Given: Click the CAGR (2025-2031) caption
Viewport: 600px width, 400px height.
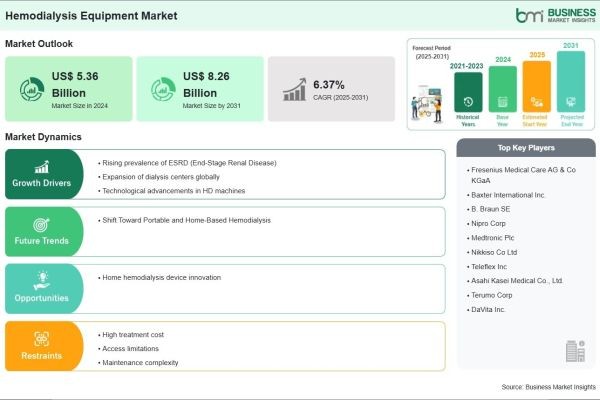Looking at the screenshot, I should [x=341, y=98].
